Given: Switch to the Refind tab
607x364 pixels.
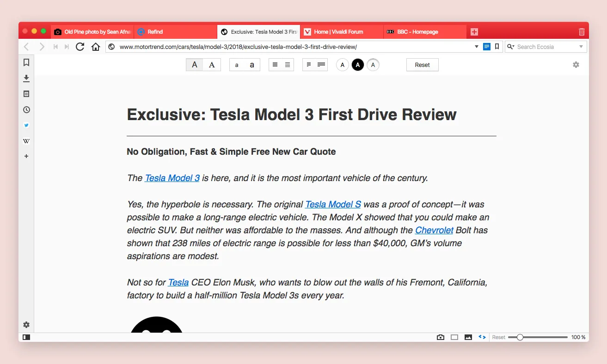Looking at the screenshot, I should (x=176, y=32).
